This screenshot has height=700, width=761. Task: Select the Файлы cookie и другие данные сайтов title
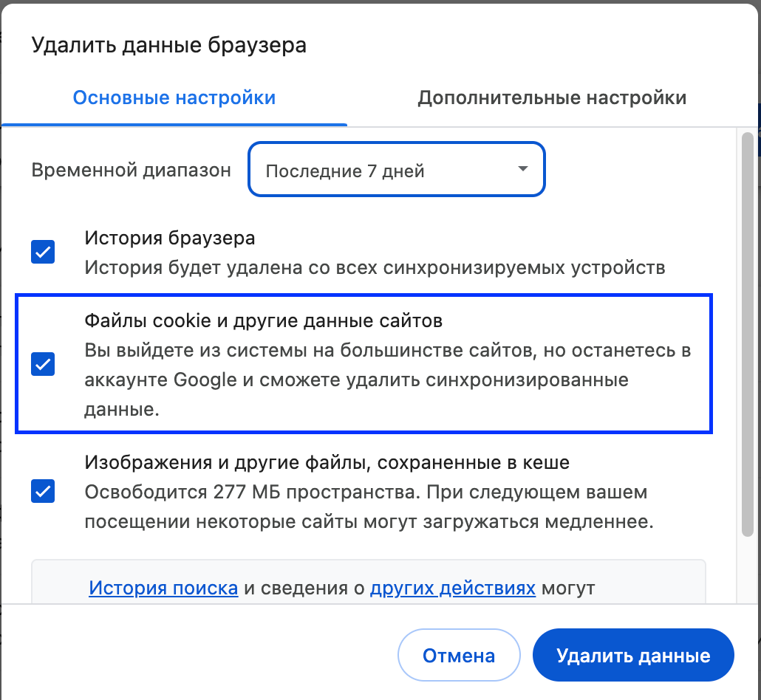point(263,322)
